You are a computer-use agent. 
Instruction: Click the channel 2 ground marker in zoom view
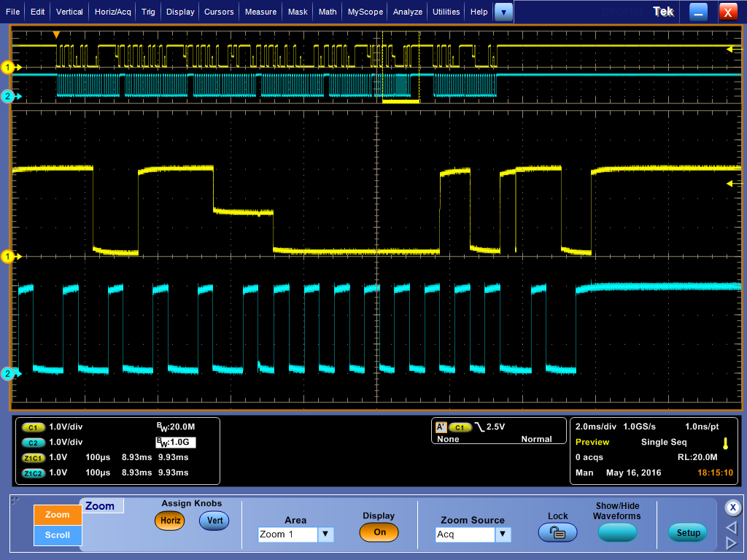click(x=7, y=374)
